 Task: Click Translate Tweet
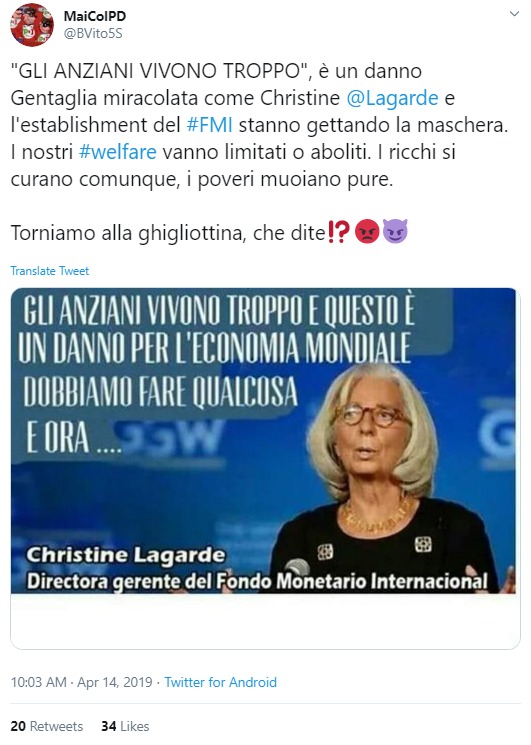coord(49,271)
